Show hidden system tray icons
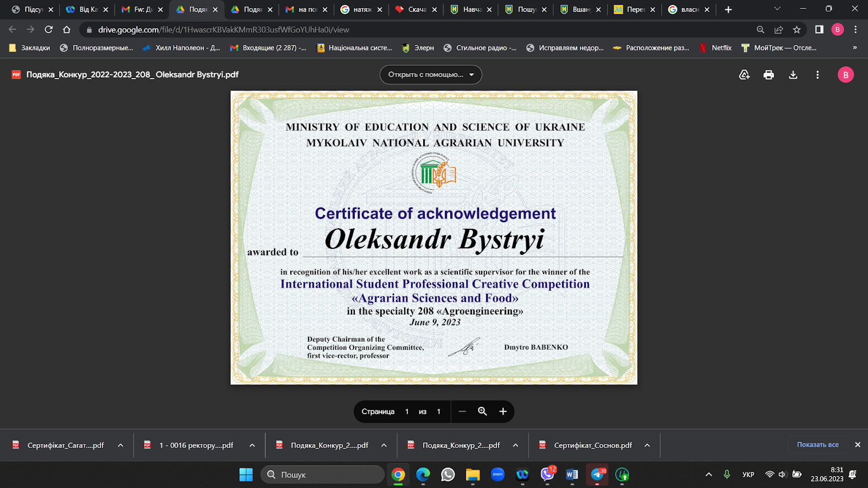 [709, 474]
